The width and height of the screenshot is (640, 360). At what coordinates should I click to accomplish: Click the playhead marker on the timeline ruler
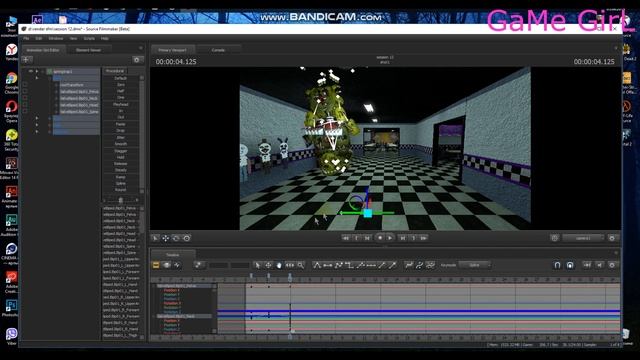(x=290, y=278)
